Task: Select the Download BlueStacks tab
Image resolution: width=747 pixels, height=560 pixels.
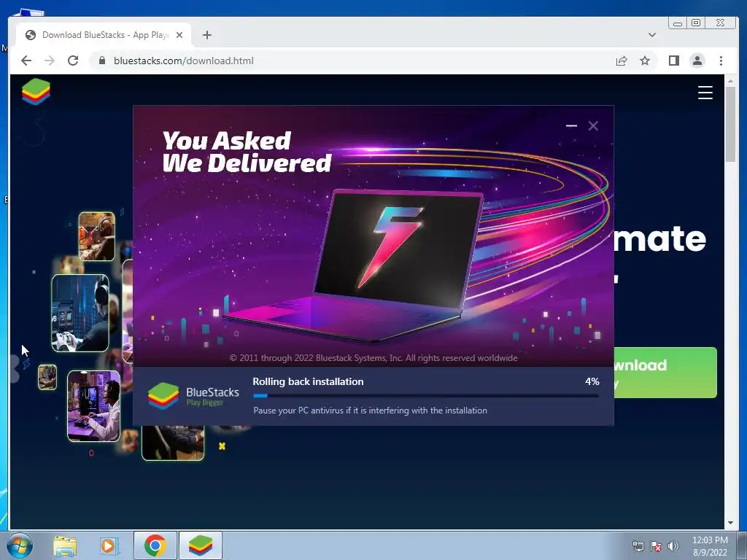Action: [105, 35]
